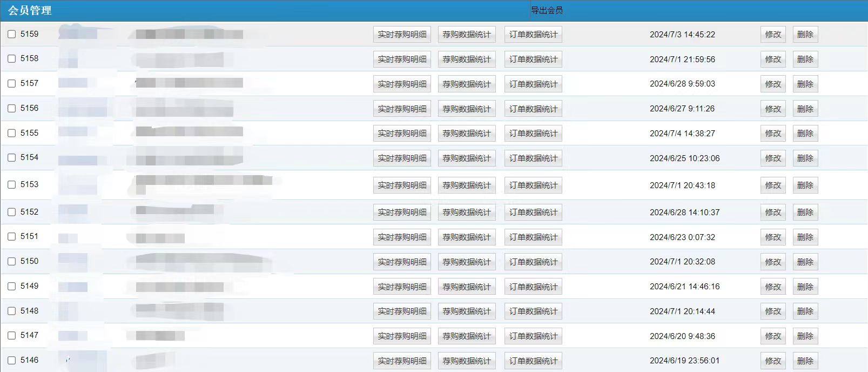Click the 导出会员 export link
Screen dimensions: 868x372
pyautogui.click(x=547, y=10)
